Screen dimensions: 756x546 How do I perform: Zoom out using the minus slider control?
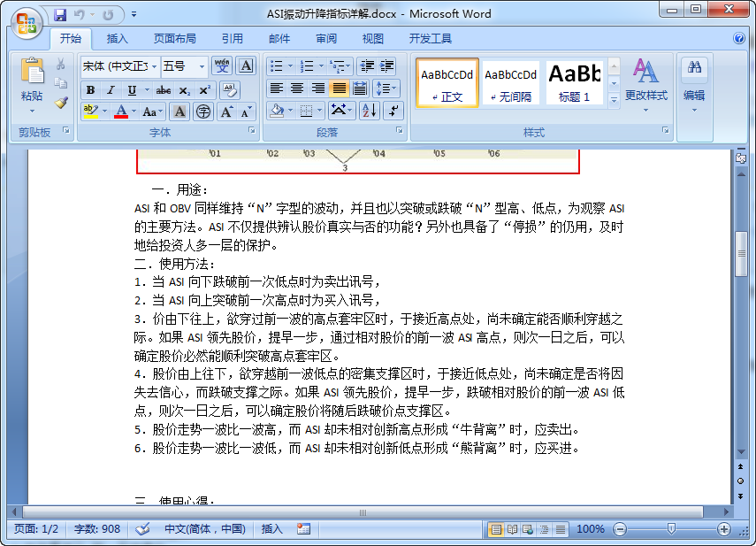tap(619, 529)
